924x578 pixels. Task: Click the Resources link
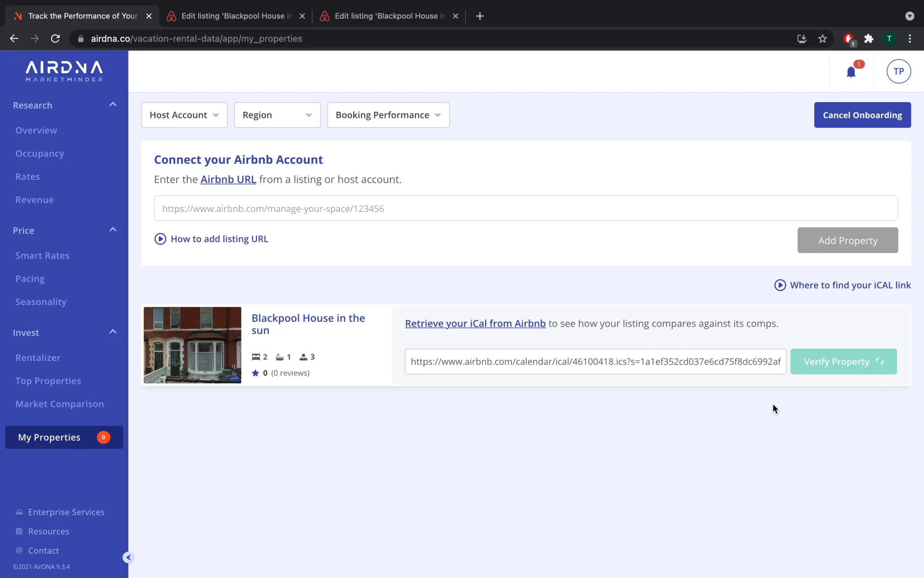[x=49, y=531]
